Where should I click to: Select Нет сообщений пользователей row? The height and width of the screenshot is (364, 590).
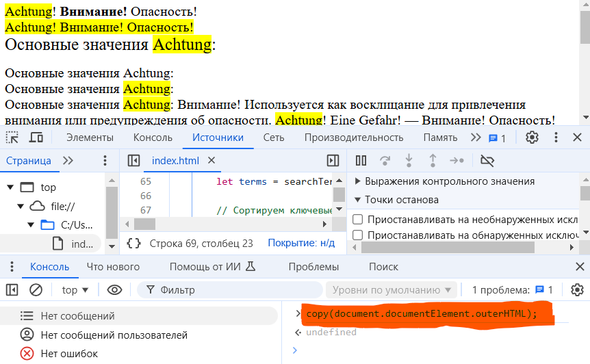139,335
